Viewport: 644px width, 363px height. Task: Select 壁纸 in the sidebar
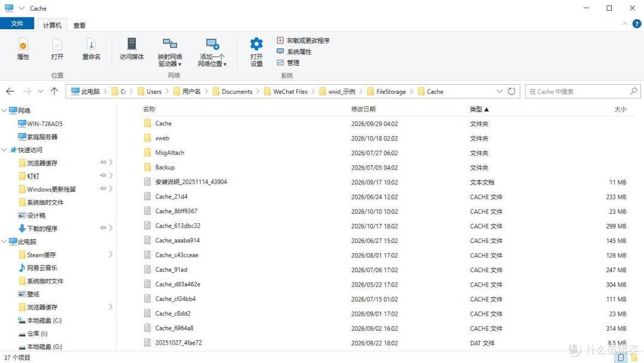coord(29,294)
